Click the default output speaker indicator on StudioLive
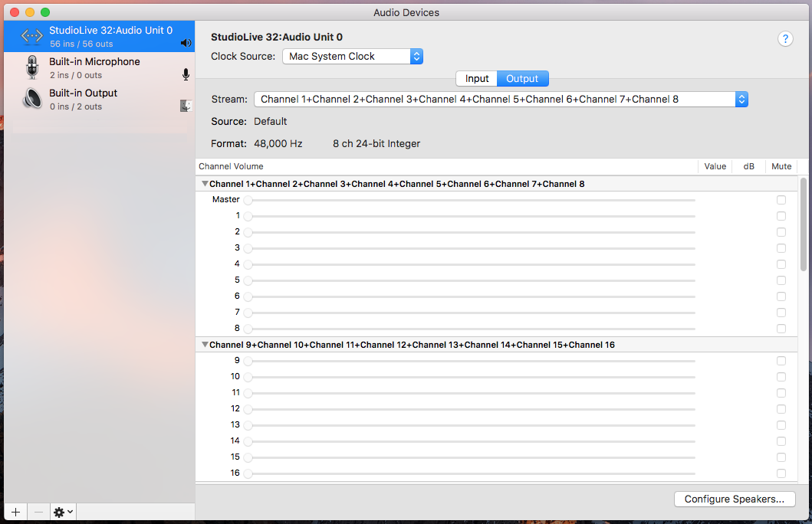This screenshot has width=812, height=524. (x=186, y=43)
